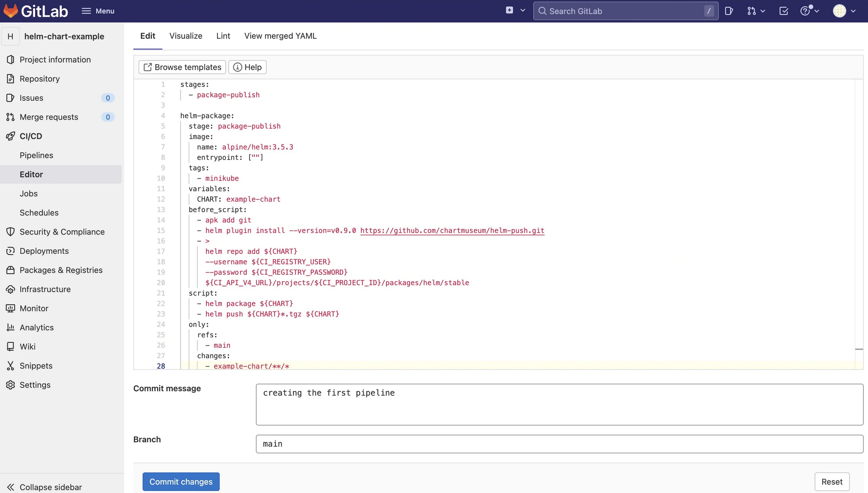868x493 pixels.
Task: Click the code editor minimap scrollbar
Action: coord(859,224)
